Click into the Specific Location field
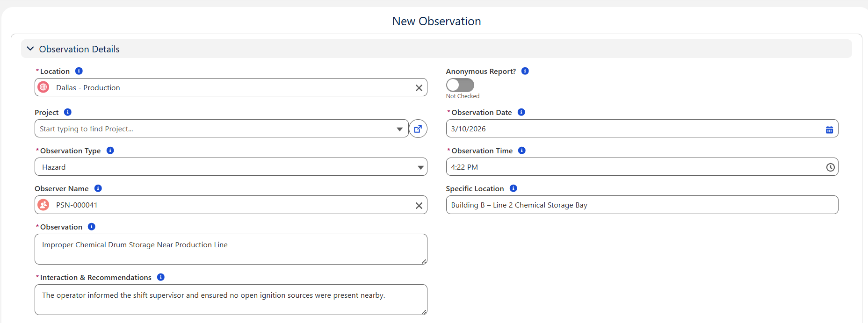Viewport: 868px width, 323px height. pyautogui.click(x=642, y=205)
